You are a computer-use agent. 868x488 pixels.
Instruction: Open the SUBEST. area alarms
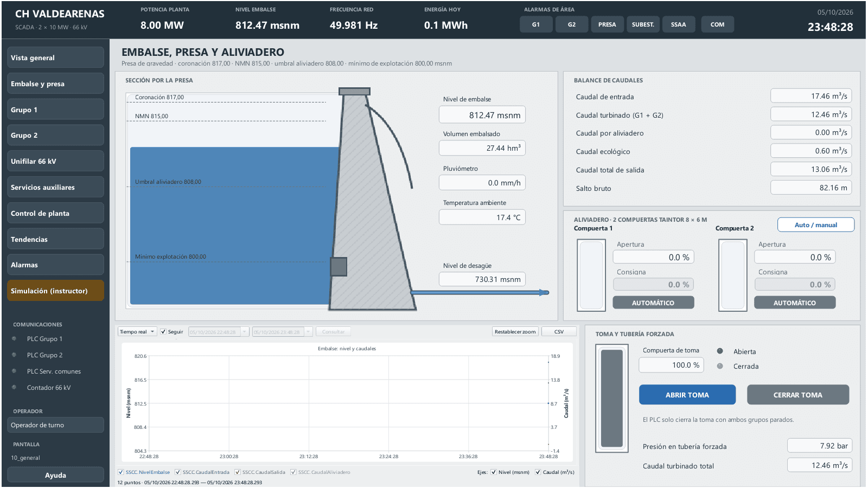[643, 24]
